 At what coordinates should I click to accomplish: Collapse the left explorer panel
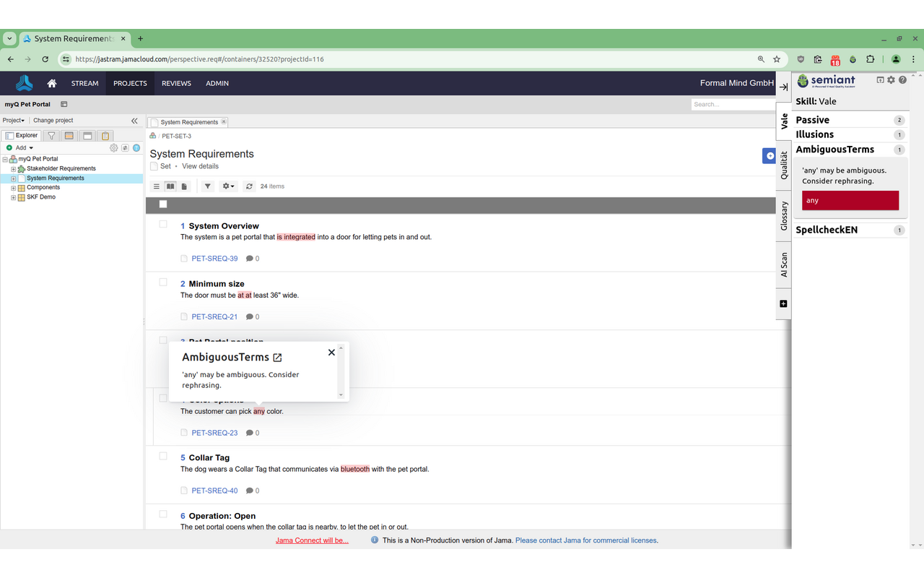pos(134,121)
